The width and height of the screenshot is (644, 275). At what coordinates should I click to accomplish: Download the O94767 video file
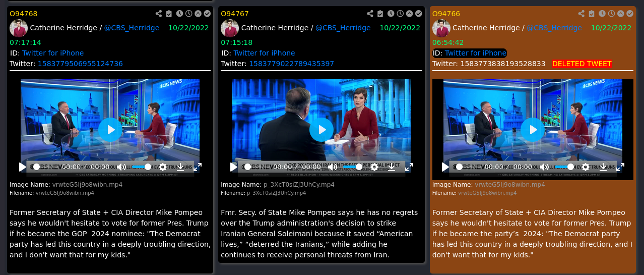(392, 167)
